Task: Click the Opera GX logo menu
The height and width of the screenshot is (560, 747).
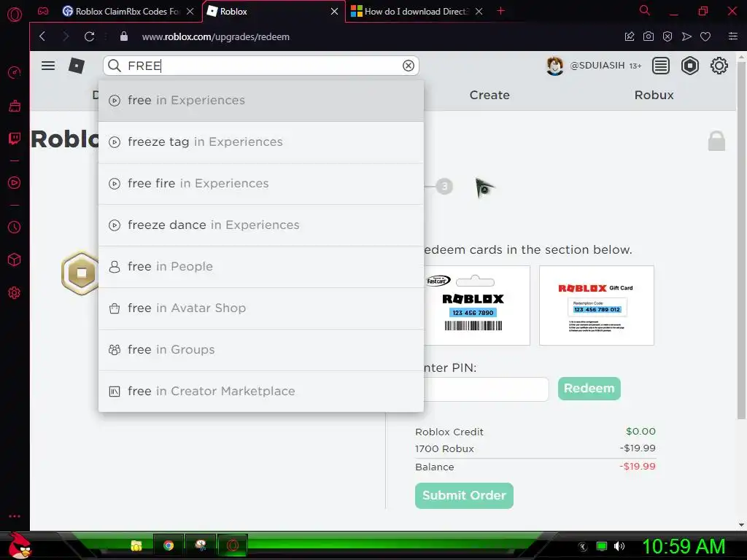Action: 15,15
